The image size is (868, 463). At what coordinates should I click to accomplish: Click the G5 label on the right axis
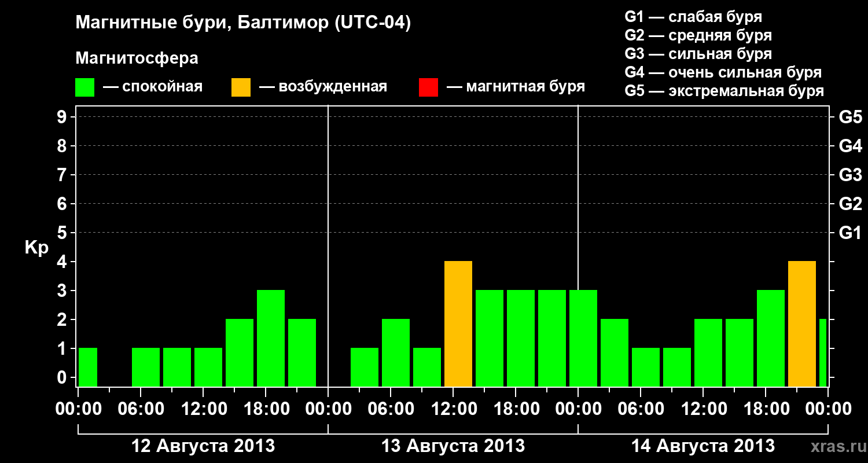850,117
